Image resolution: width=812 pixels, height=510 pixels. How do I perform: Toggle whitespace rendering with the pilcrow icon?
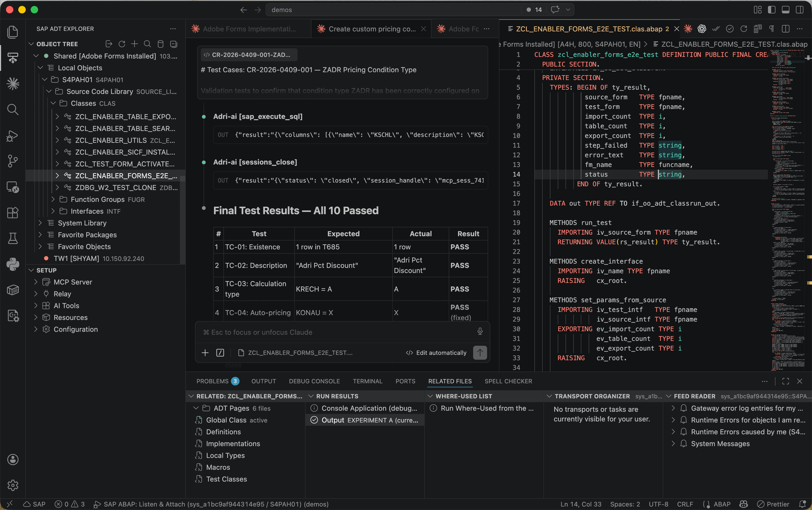pos(771,29)
